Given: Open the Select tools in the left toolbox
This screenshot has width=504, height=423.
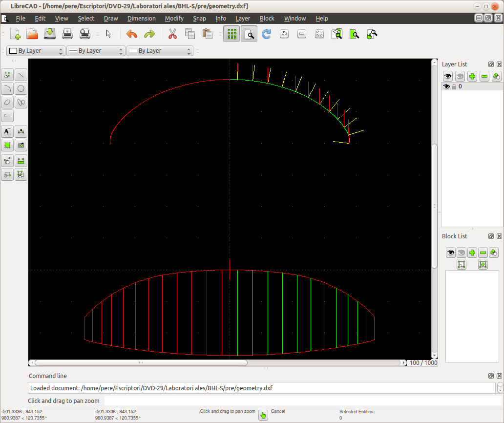Looking at the screenshot, I should (x=21, y=174).
